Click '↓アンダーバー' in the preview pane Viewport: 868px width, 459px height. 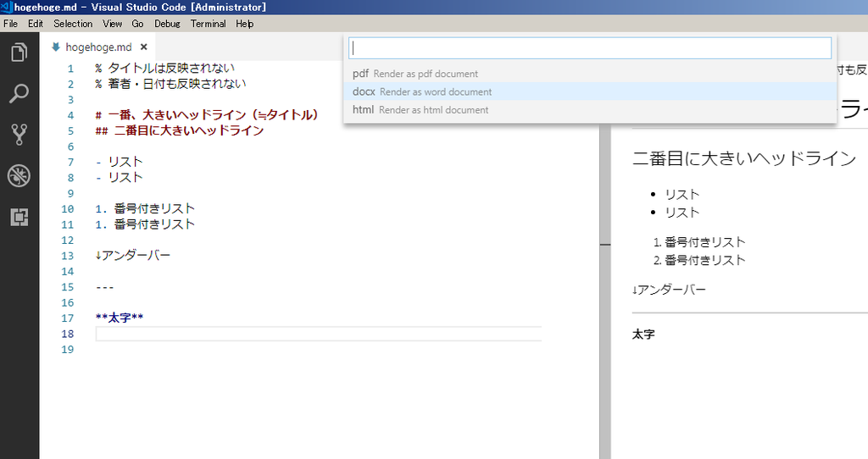click(670, 290)
